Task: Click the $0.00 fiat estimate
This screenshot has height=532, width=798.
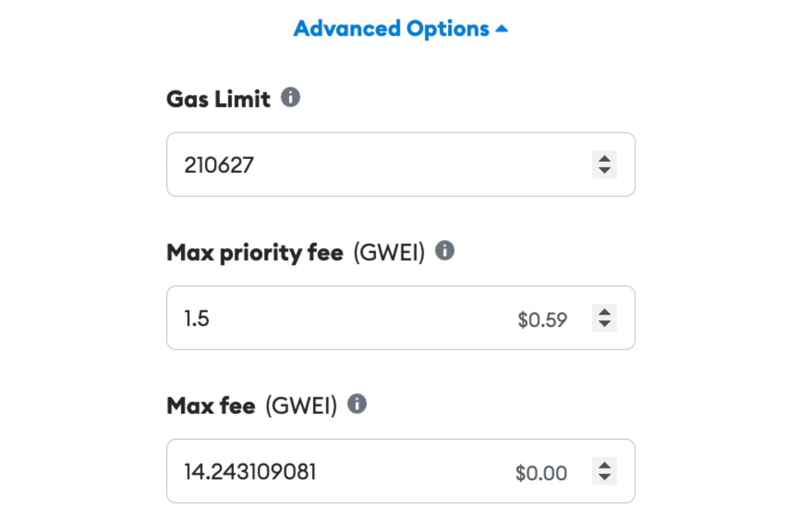Action: tap(541, 473)
